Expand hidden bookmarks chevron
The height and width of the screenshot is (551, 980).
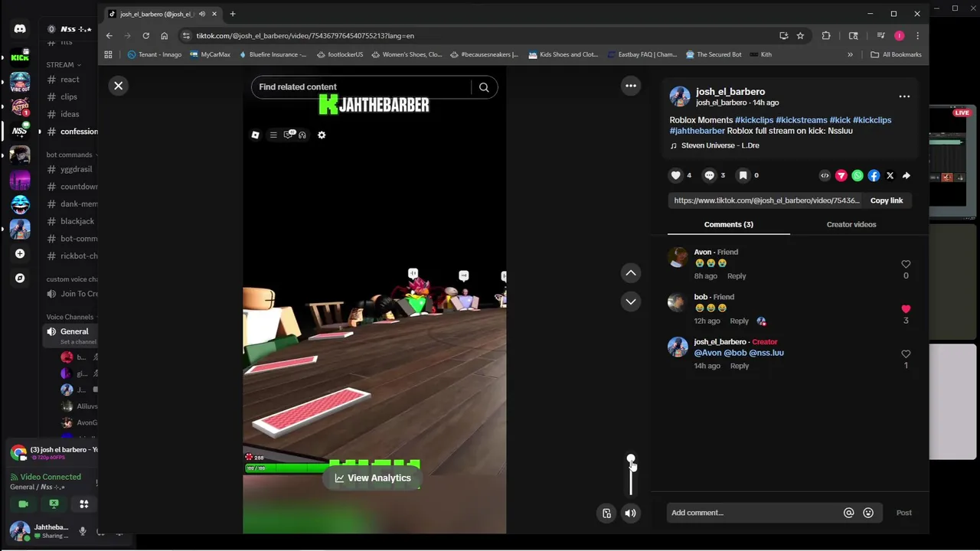pos(850,54)
